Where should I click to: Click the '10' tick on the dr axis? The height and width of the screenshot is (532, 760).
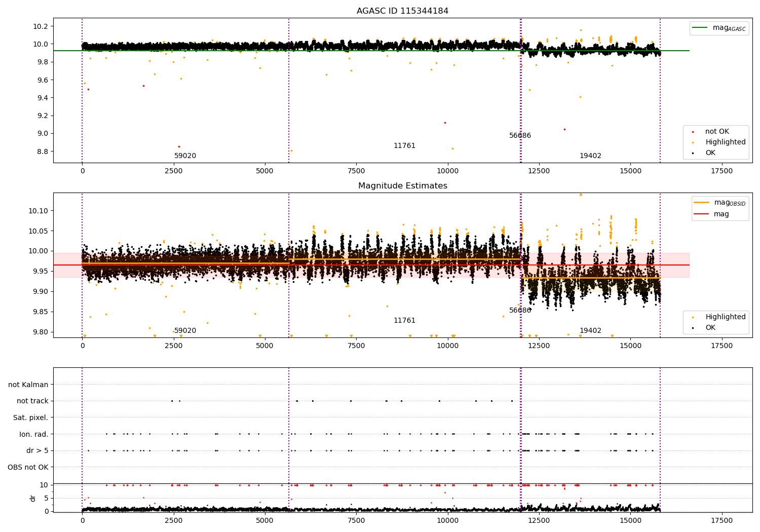point(44,485)
